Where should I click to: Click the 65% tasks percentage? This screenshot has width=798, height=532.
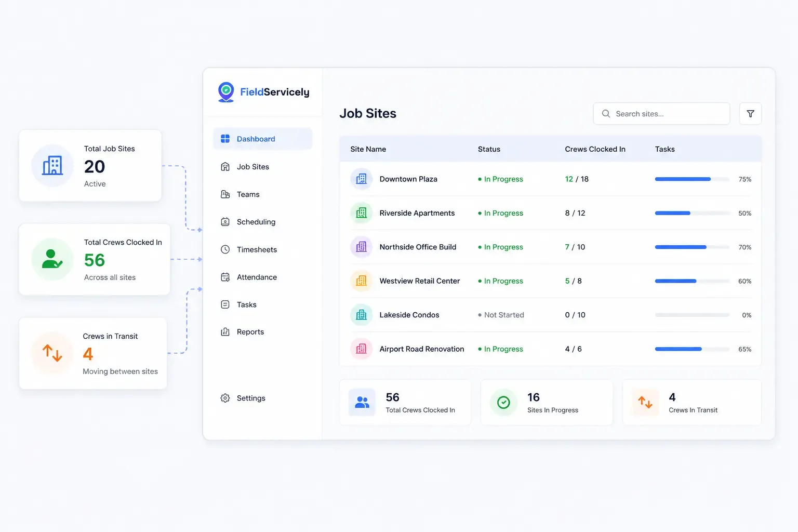pos(744,349)
